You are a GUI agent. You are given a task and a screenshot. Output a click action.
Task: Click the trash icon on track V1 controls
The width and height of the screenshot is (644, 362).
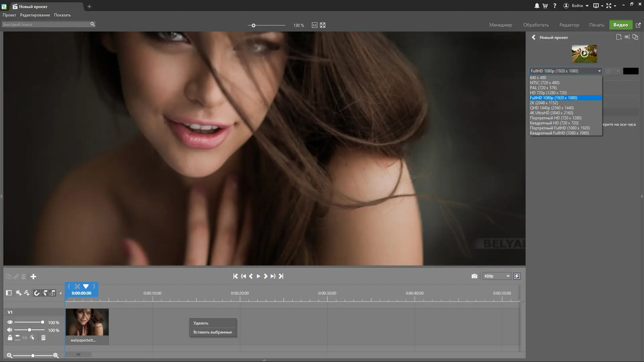[x=43, y=338]
